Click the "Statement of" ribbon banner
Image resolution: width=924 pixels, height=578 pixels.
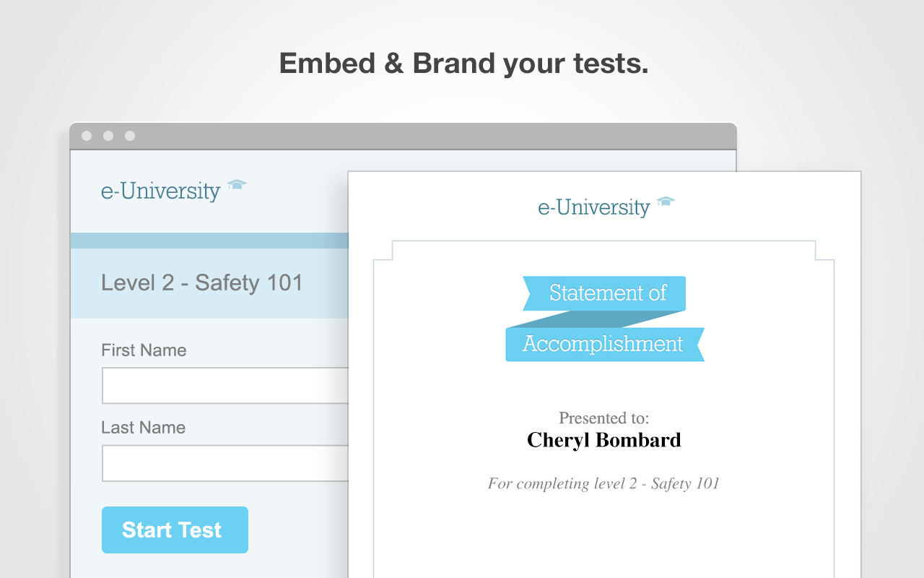coord(606,293)
